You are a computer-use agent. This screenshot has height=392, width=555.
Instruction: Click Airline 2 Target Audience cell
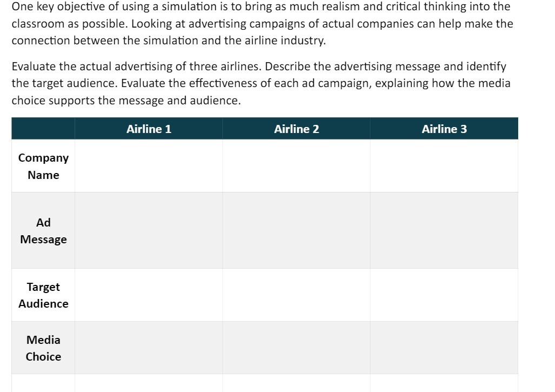296,295
